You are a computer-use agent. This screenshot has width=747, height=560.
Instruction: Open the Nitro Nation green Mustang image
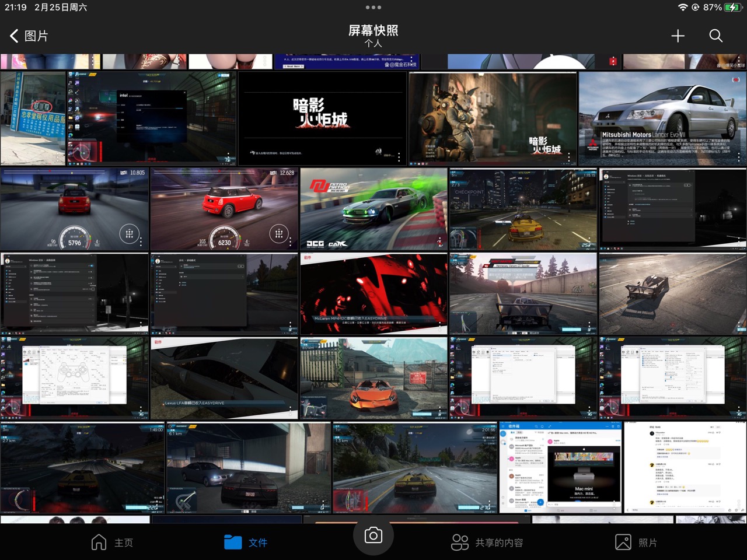(x=374, y=209)
